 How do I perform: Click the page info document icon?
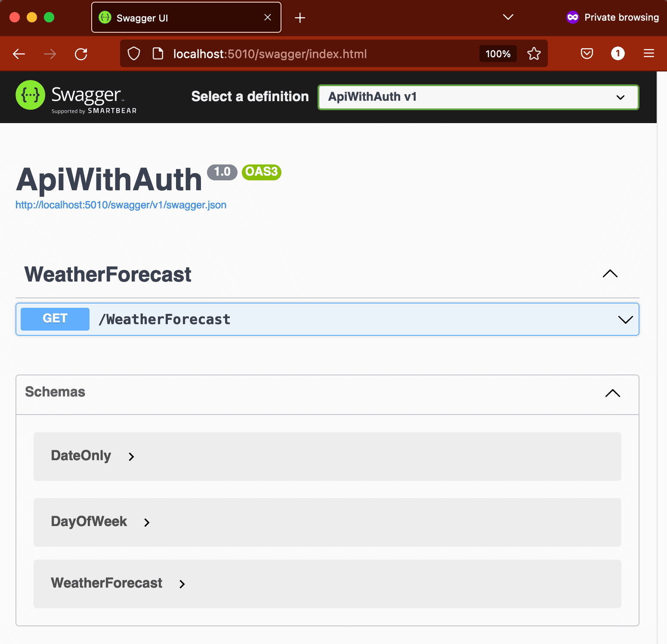click(158, 54)
